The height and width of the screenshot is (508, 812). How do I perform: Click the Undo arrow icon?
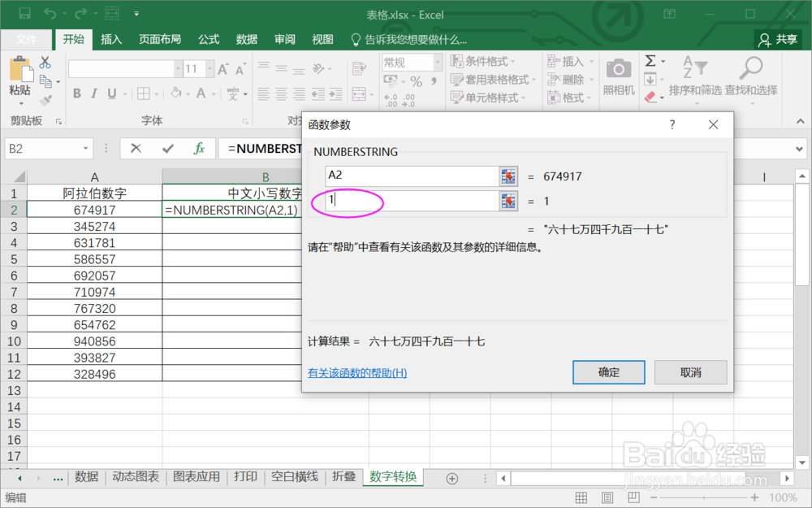click(x=50, y=14)
